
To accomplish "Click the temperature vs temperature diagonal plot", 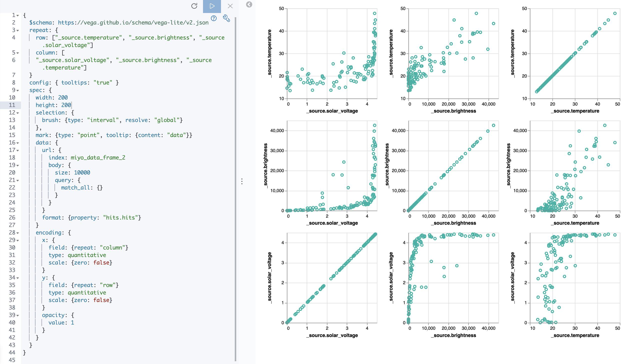I will pyautogui.click(x=575, y=53).
